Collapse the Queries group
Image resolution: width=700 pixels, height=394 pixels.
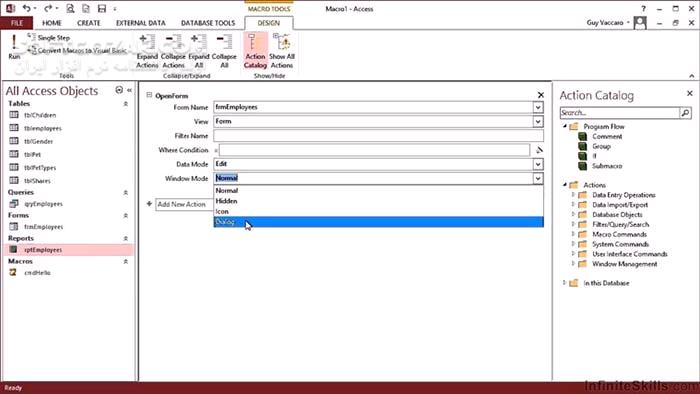click(x=125, y=192)
